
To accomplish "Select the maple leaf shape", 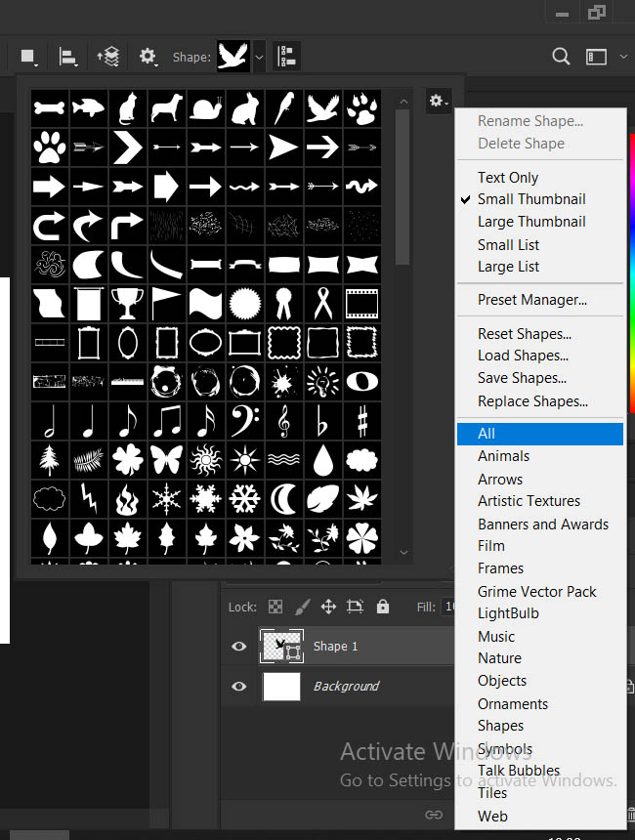I will click(x=128, y=538).
